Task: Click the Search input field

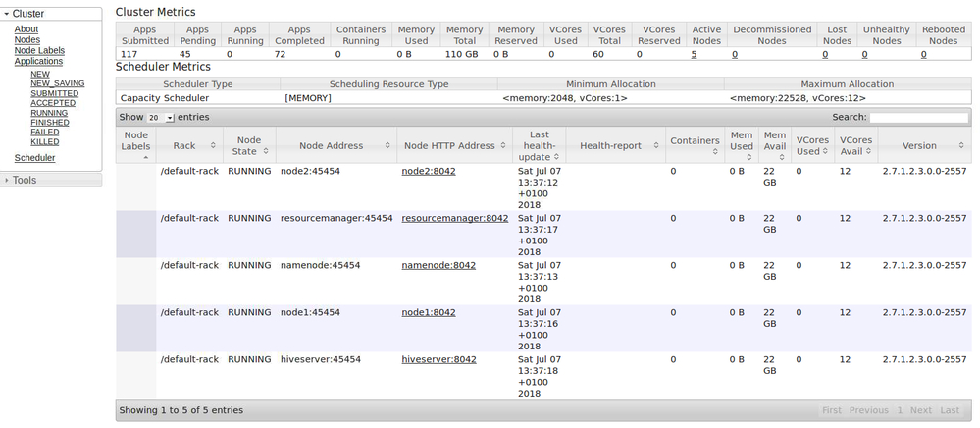Action: [x=919, y=117]
